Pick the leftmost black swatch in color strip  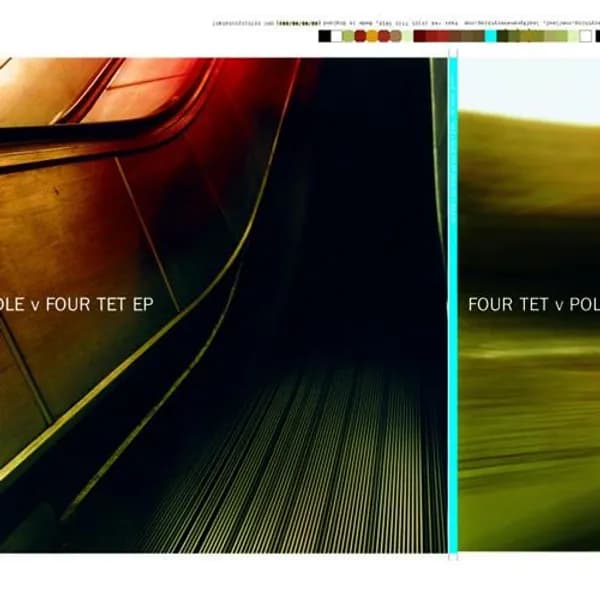[324, 36]
